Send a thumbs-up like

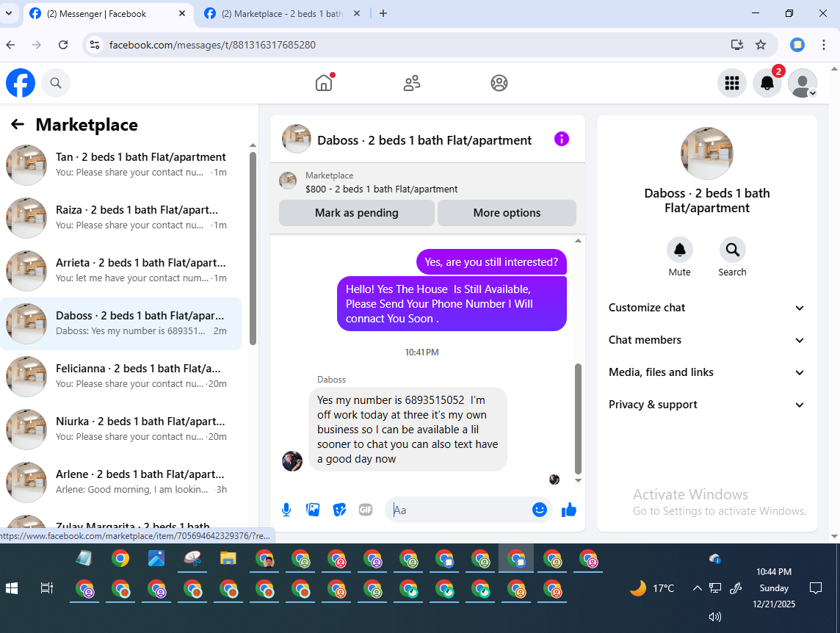(x=569, y=510)
